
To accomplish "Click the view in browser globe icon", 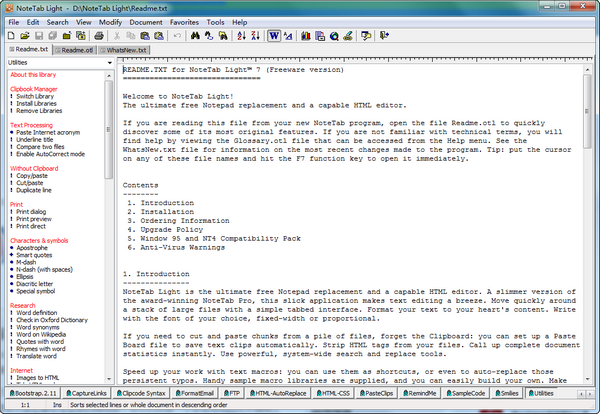I will tap(334, 36).
